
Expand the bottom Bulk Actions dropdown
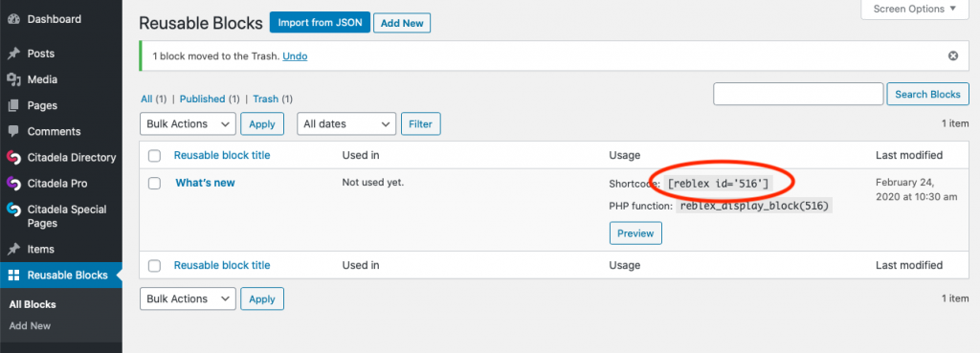(188, 298)
